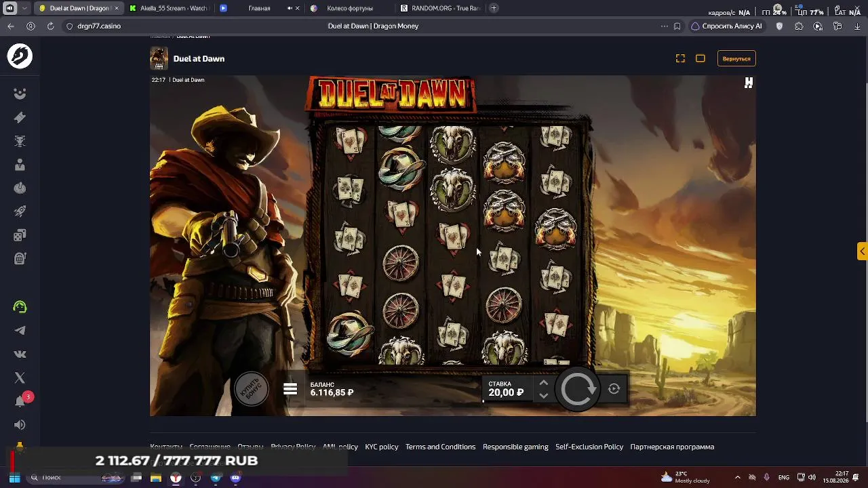Viewport: 868px width, 488px height.
Task: Open support headset icon in sidebar
Action: click(20, 307)
